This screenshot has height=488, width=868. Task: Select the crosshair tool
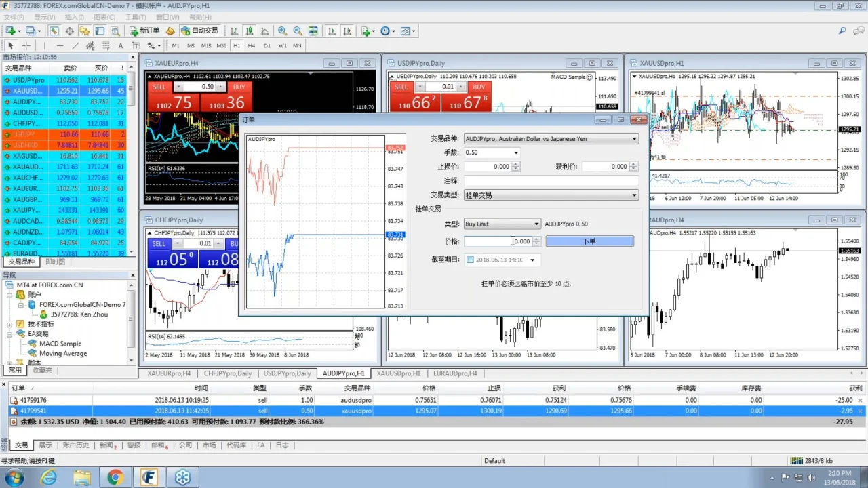pyautogui.click(x=26, y=45)
